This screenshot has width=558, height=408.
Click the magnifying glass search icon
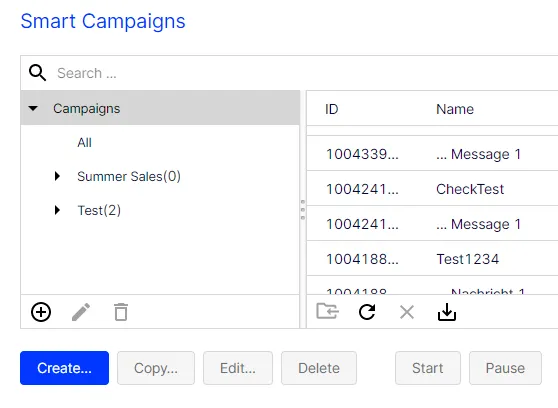coord(37,73)
